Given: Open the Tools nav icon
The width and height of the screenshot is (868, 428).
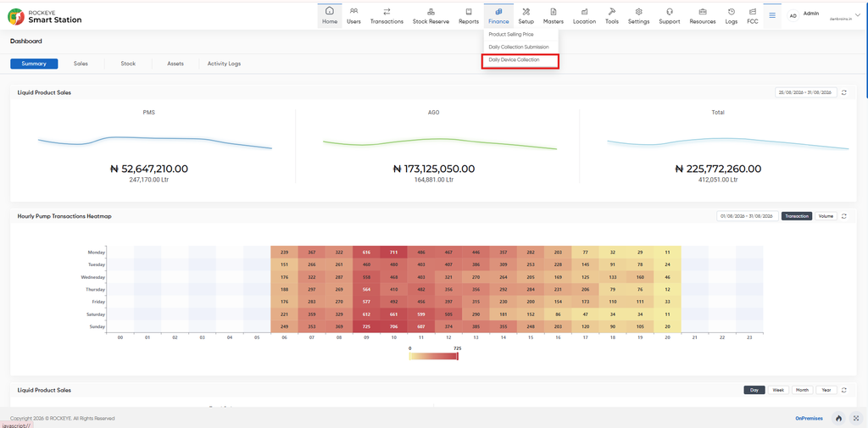Looking at the screenshot, I should coord(612,11).
